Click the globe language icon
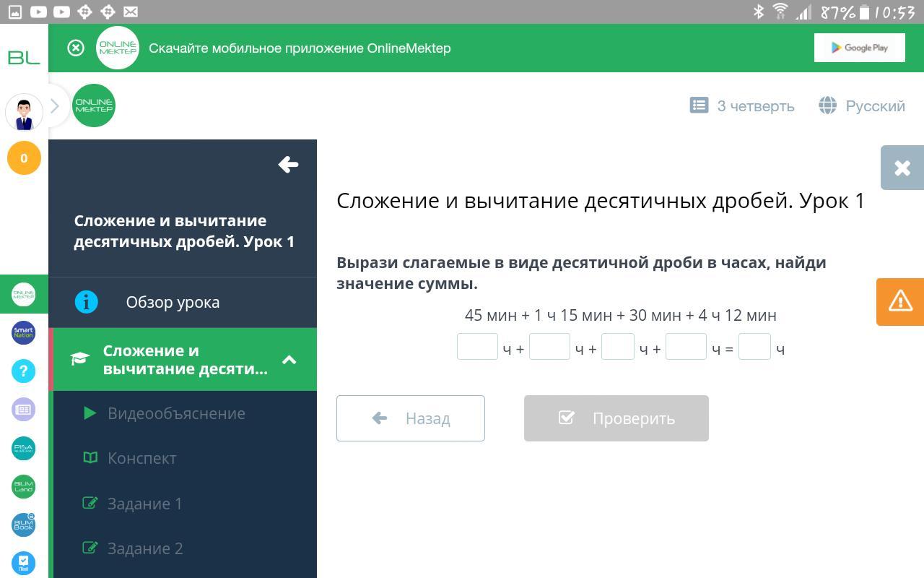 point(827,105)
